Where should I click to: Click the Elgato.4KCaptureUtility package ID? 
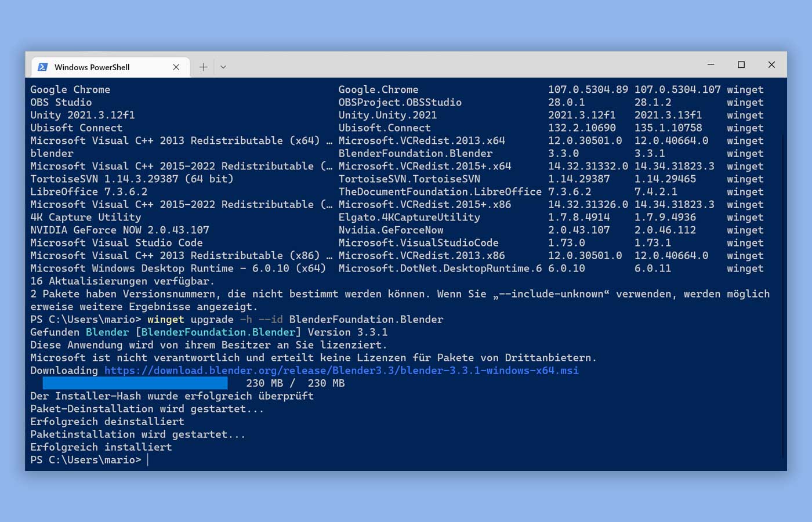click(x=409, y=217)
